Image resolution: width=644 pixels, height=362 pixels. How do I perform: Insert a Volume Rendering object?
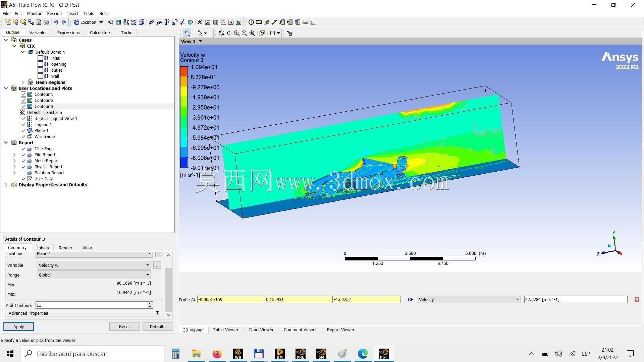142,22
